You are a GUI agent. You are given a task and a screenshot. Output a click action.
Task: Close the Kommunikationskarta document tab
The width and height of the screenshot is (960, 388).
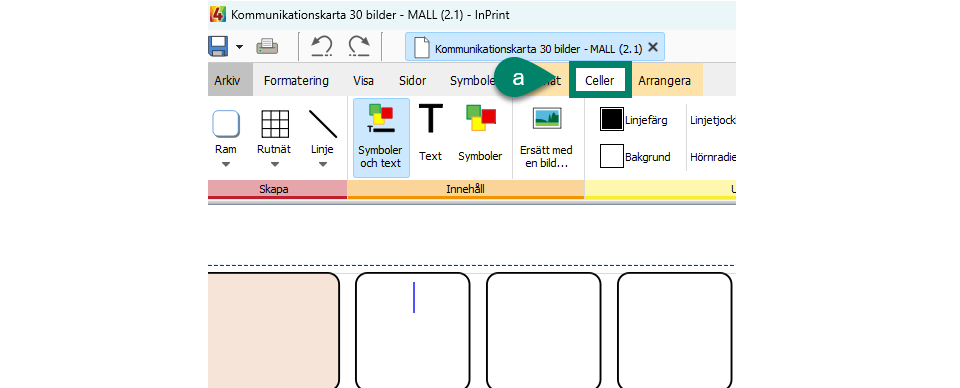pos(653,47)
